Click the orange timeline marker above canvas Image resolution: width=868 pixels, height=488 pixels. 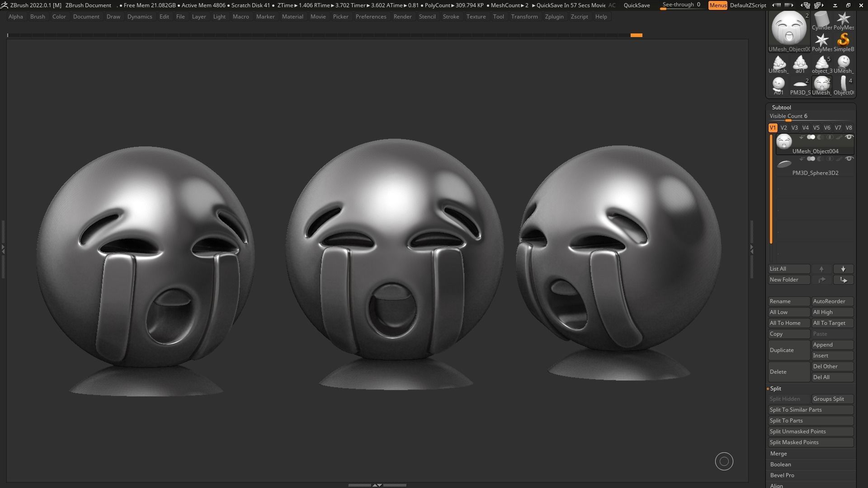(x=636, y=35)
